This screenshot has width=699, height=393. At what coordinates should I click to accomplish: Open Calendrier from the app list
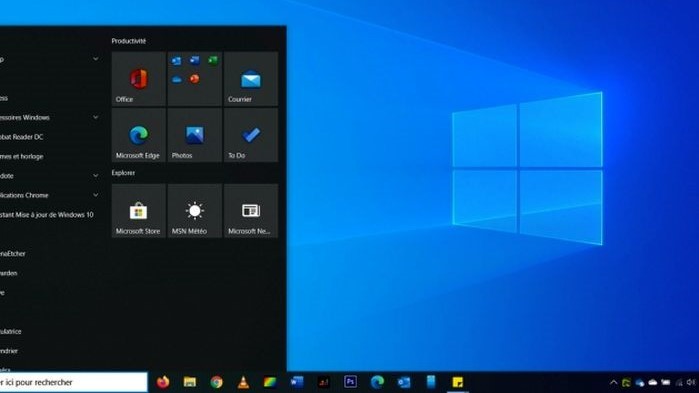pyautogui.click(x=9, y=351)
